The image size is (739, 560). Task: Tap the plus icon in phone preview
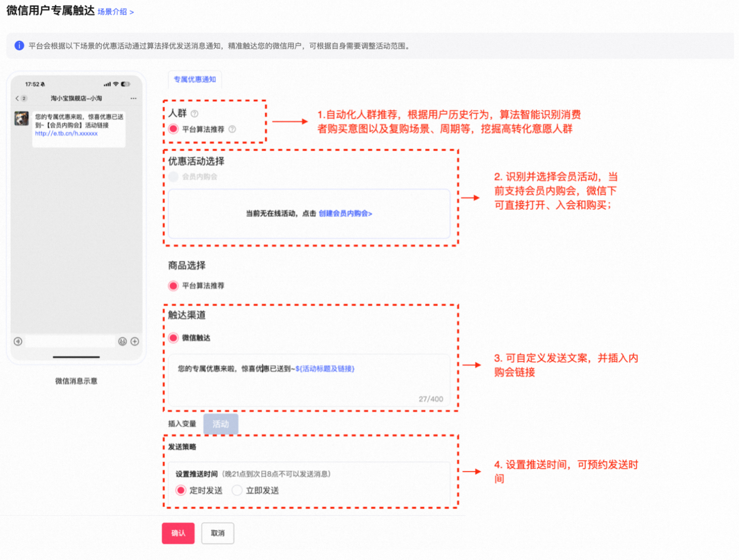tap(135, 341)
